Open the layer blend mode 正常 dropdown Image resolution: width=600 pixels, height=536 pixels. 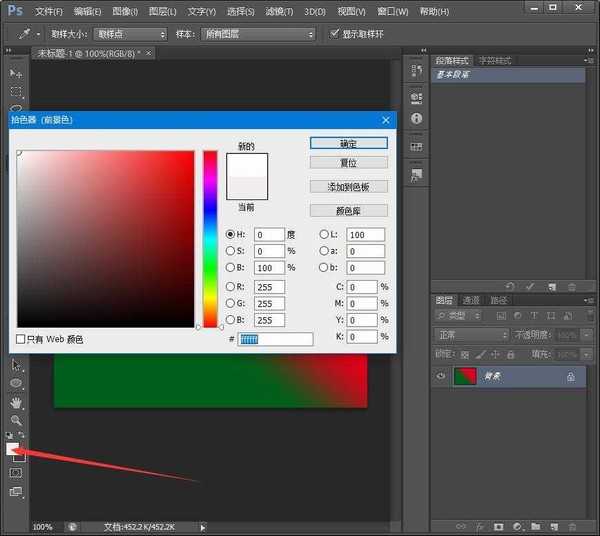pos(472,335)
